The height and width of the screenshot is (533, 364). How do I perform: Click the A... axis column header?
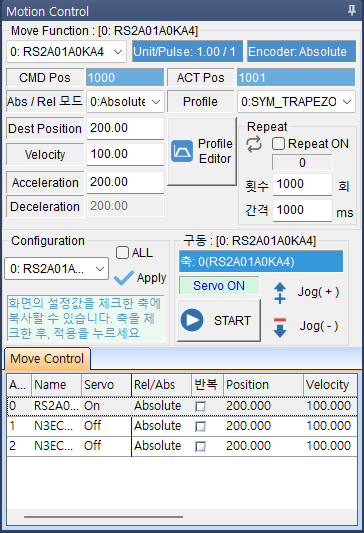19,385
